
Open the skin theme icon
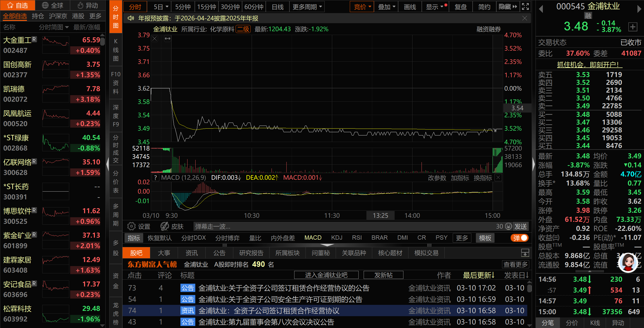coord(165,226)
